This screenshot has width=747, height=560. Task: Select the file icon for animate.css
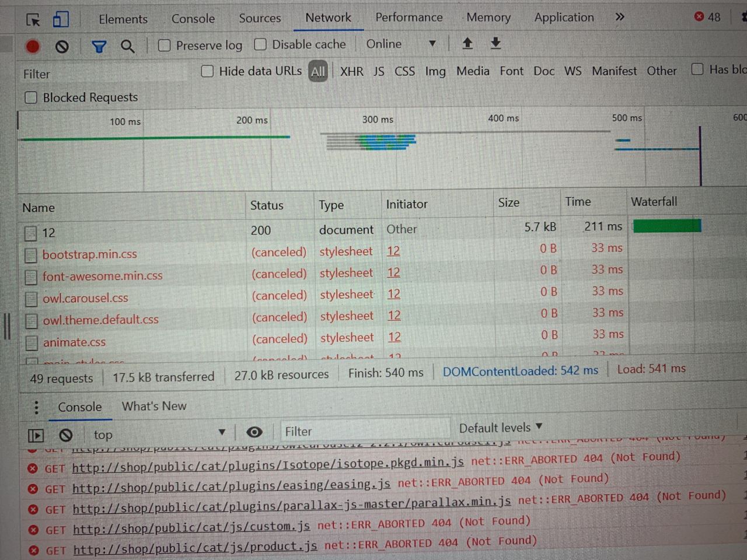[x=32, y=342]
